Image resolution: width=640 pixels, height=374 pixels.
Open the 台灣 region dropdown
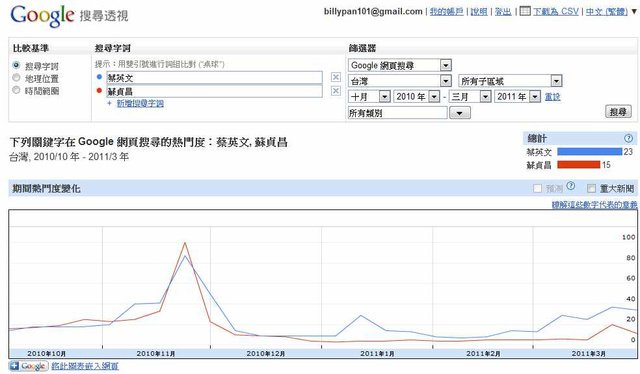pos(399,81)
